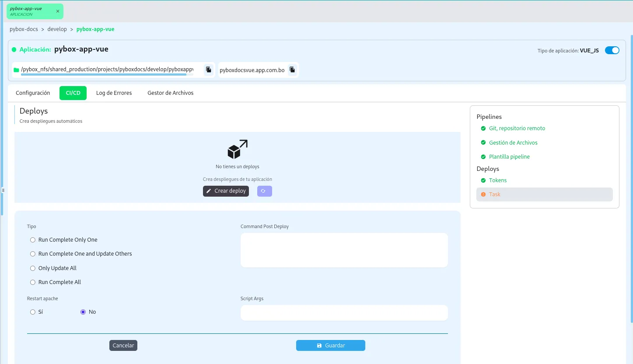Click orange warning icon next to Task
The image size is (633, 364).
tap(483, 194)
